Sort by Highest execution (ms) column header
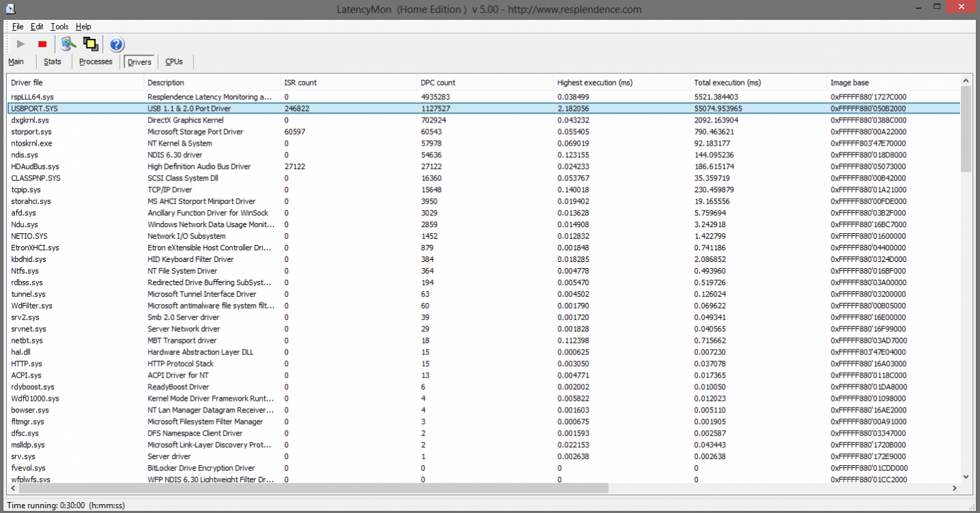Screen dimensions: 980x513 click(x=623, y=83)
